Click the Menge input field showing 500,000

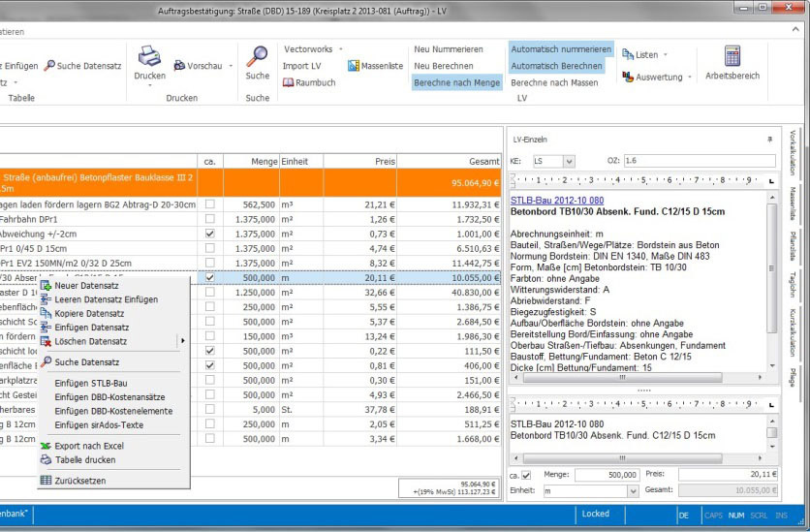point(606,475)
